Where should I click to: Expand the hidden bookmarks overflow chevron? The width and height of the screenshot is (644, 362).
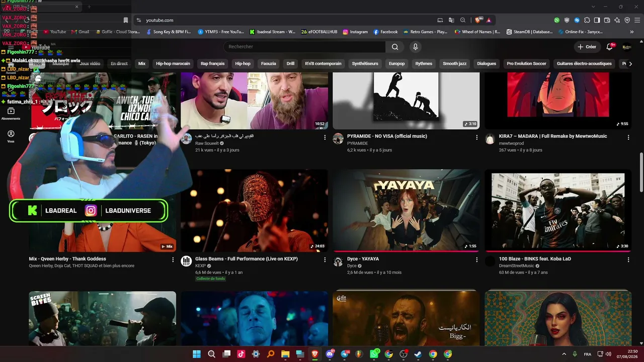632,32
